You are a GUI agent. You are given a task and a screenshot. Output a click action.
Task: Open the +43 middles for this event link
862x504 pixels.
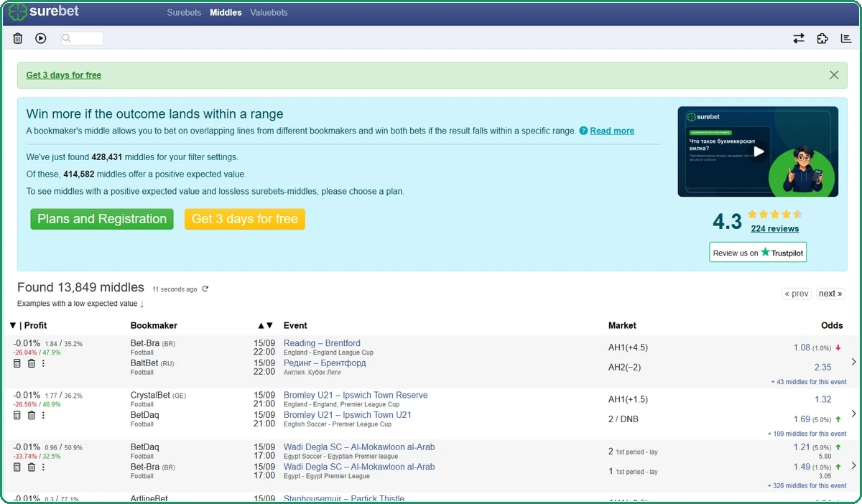tap(809, 382)
